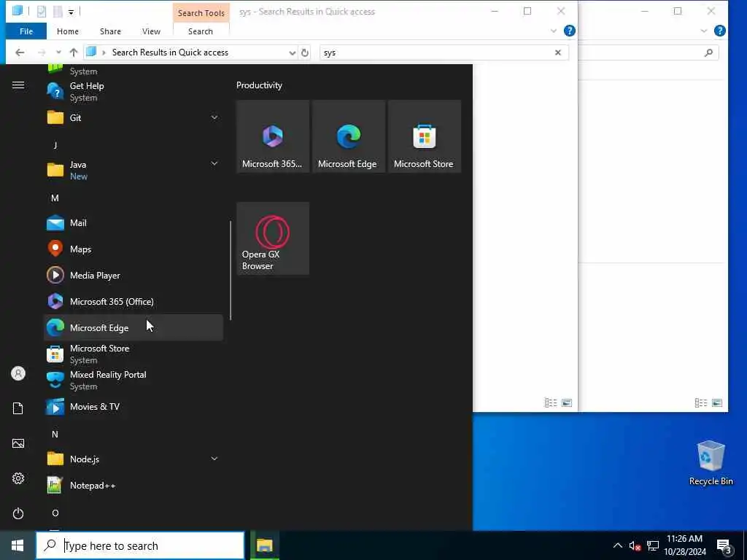
Task: Collapse the ribbon in front Explorer window
Action: pyautogui.click(x=553, y=31)
